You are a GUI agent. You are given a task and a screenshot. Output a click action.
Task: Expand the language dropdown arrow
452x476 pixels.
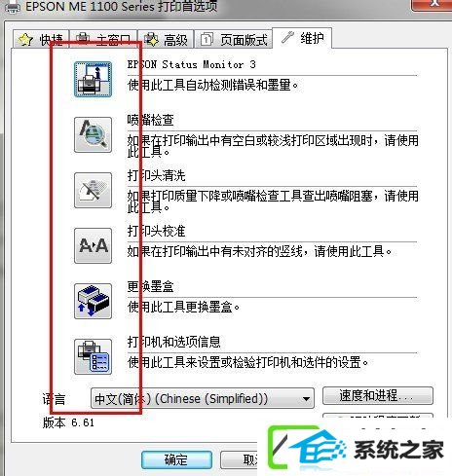[306, 398]
